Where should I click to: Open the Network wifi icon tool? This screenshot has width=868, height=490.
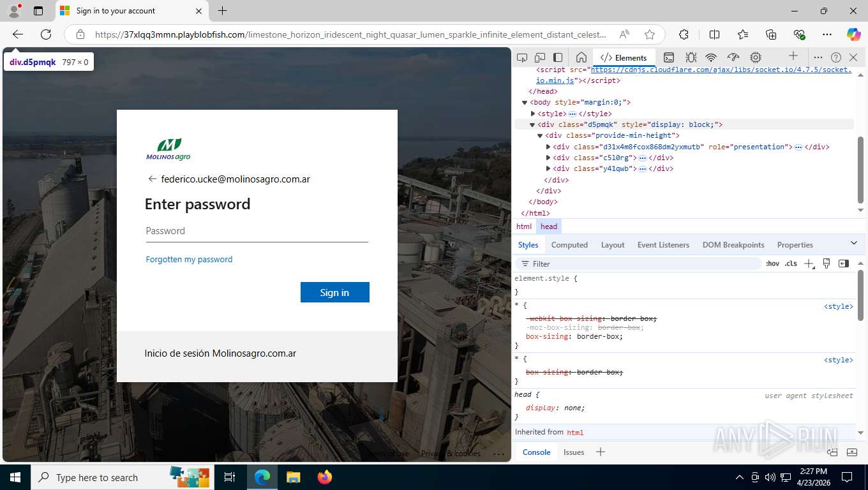coord(712,57)
